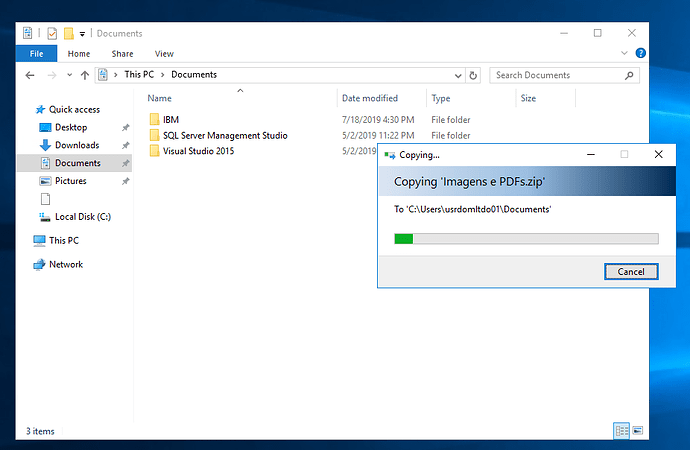Click the pin icon next to Desktop
Screen dimensions: 690x450
pos(126,128)
